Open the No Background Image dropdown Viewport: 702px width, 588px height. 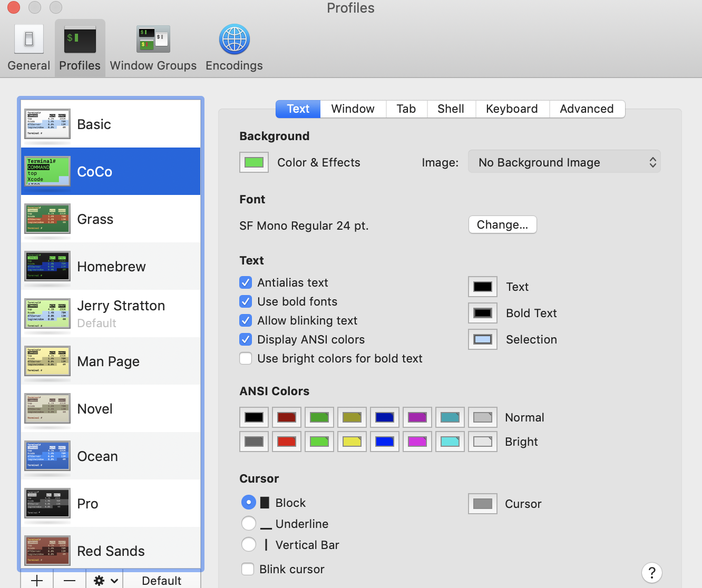[564, 162]
